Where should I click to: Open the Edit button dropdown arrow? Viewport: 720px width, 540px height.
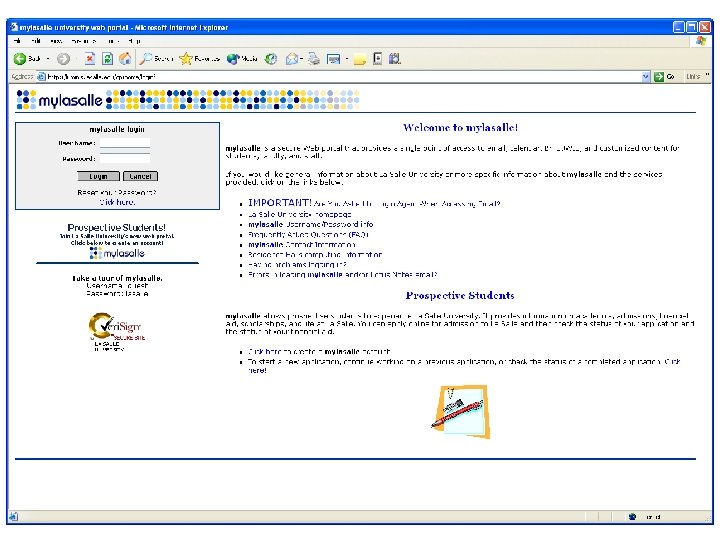pos(346,59)
